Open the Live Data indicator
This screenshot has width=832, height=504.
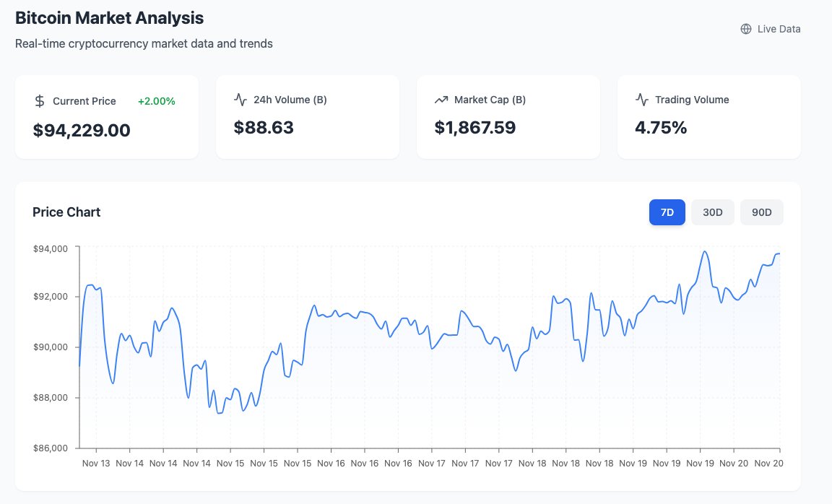(x=770, y=29)
